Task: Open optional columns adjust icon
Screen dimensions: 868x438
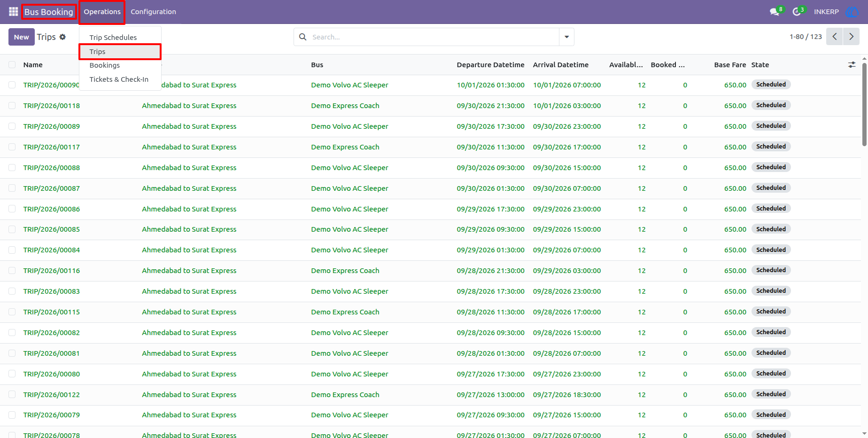Action: 852,65
